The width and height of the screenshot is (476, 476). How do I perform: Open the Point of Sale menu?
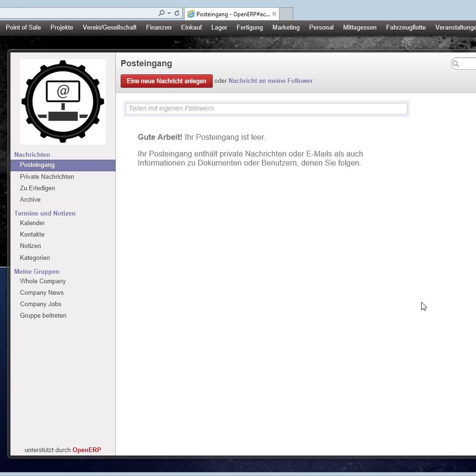23,28
